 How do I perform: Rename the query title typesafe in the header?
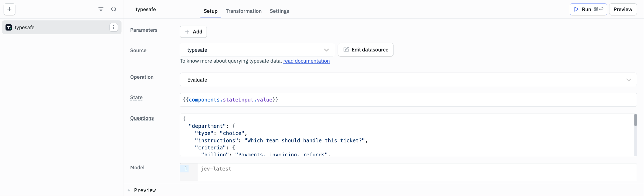click(x=146, y=9)
